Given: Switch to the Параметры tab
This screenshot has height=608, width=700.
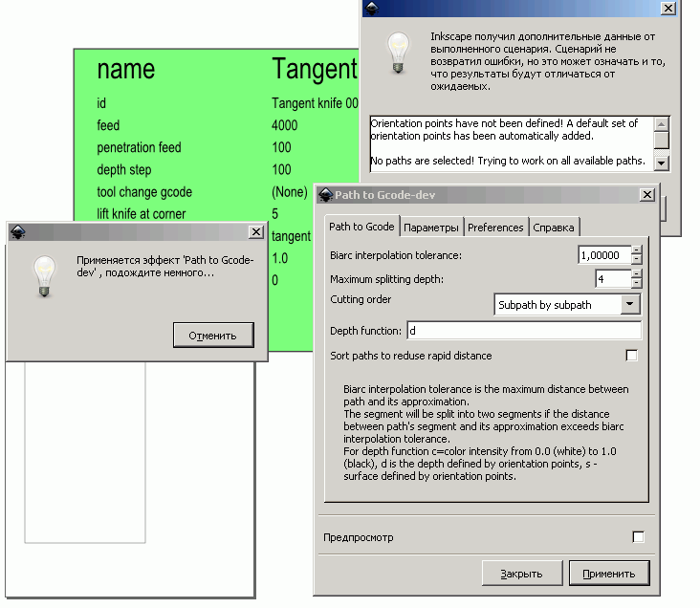Looking at the screenshot, I should pyautogui.click(x=430, y=228).
